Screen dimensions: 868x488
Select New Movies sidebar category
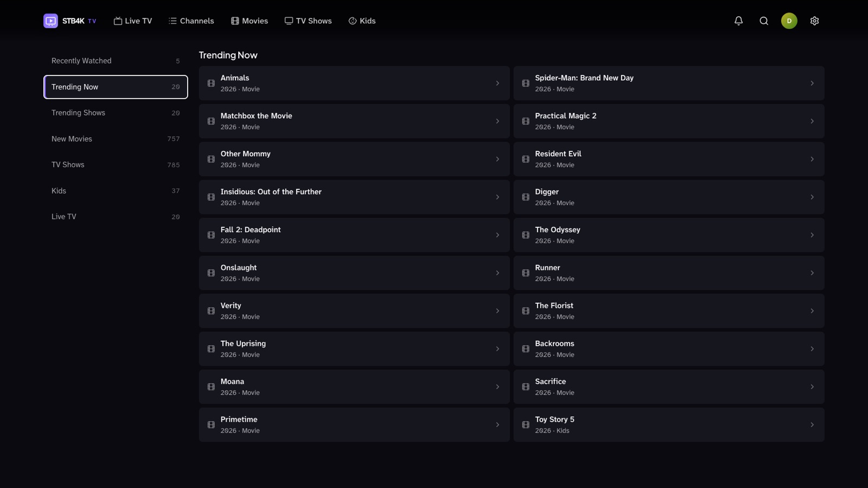point(116,139)
